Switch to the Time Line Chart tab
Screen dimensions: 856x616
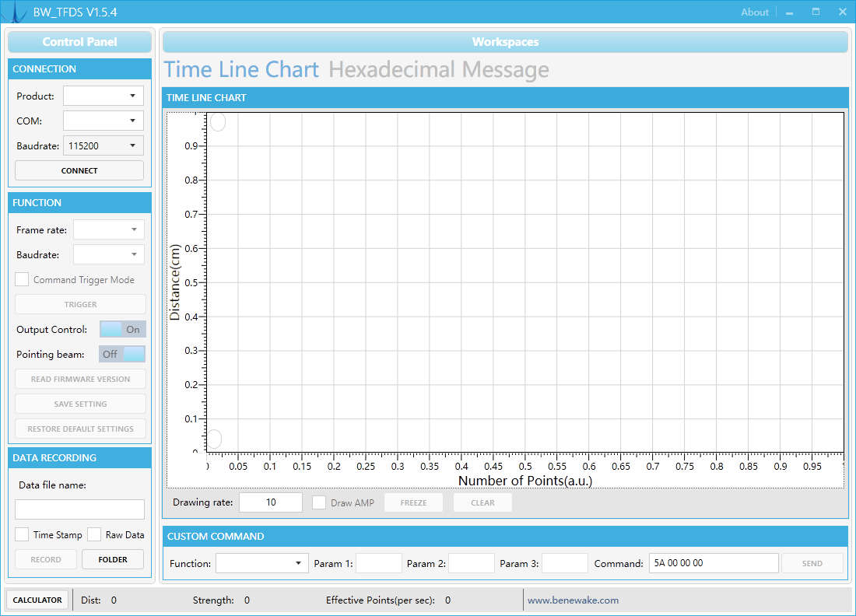coord(241,70)
